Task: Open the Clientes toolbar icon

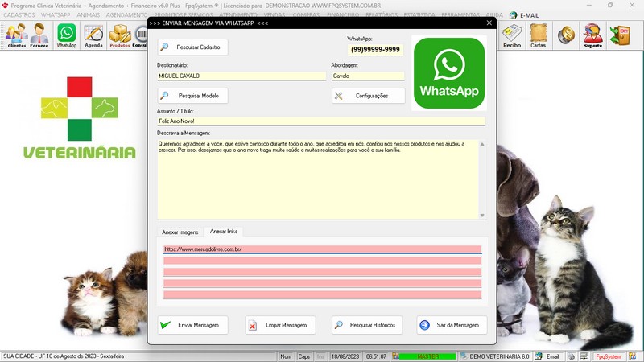Action: click(x=16, y=35)
